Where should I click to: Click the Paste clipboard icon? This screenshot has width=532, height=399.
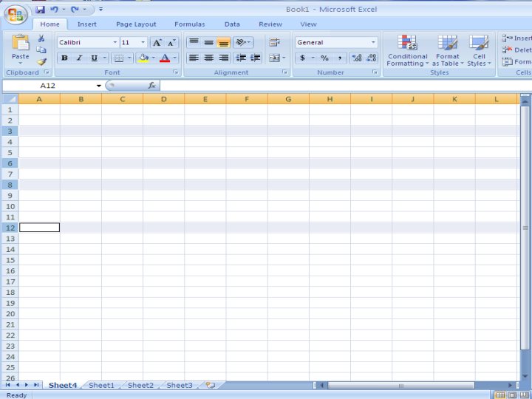coord(21,43)
